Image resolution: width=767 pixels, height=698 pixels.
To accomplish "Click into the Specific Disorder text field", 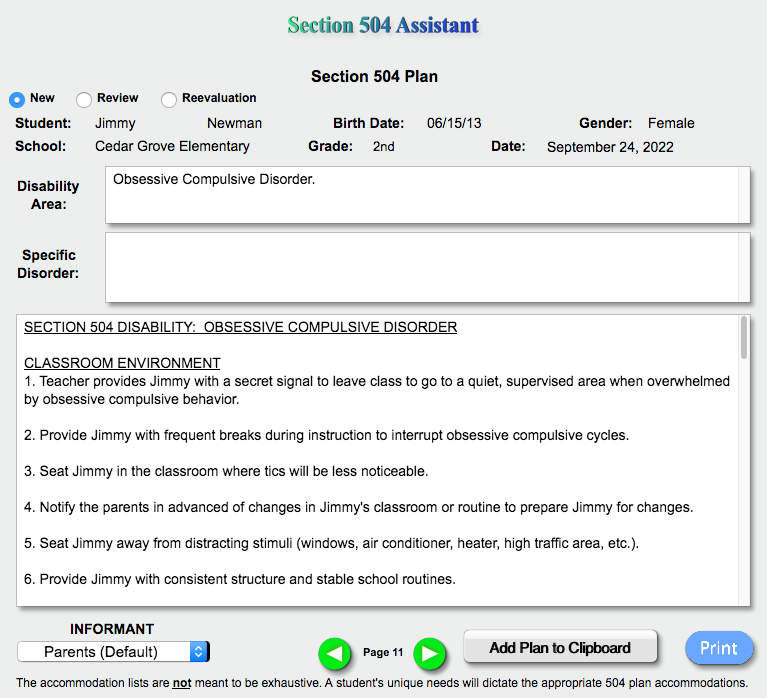I will 427,267.
